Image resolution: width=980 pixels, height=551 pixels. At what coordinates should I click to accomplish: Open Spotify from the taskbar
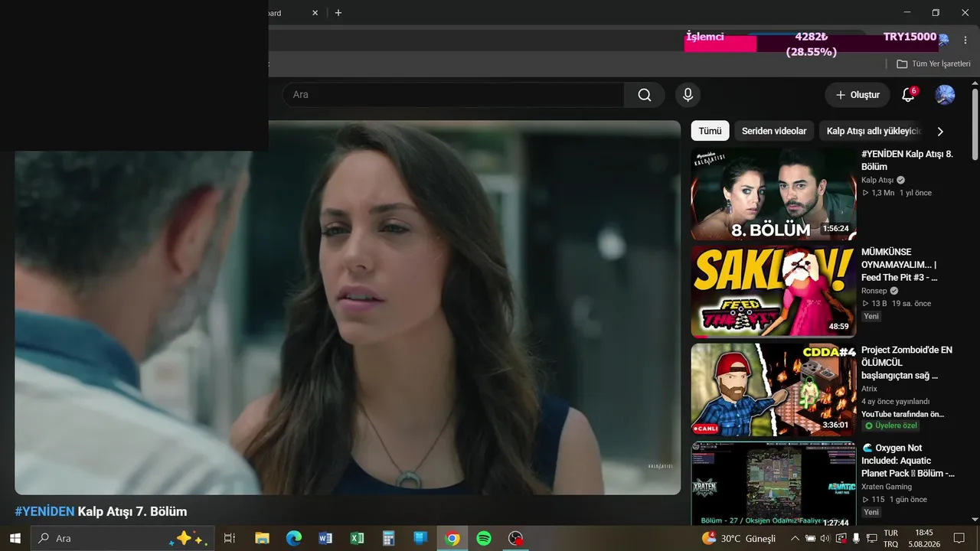click(484, 538)
